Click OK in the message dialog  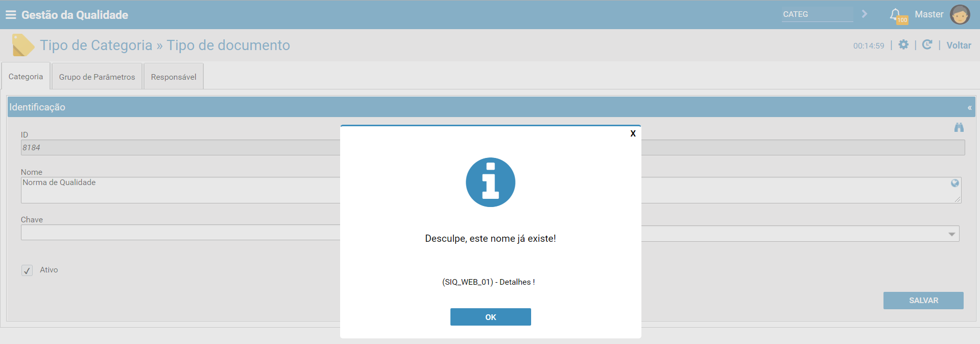(490, 317)
